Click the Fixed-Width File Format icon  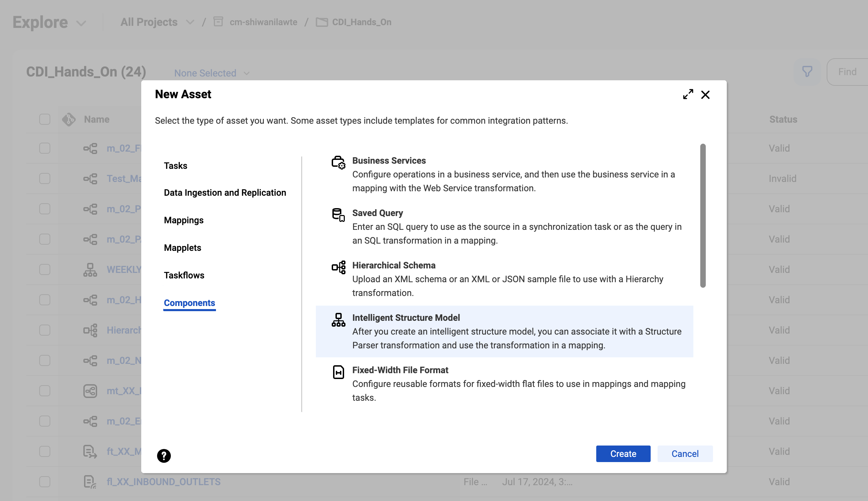coord(338,372)
